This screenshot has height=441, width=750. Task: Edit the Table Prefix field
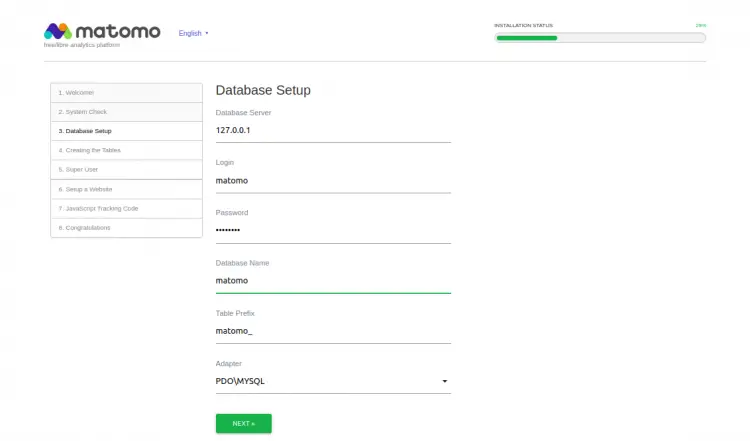click(x=333, y=331)
